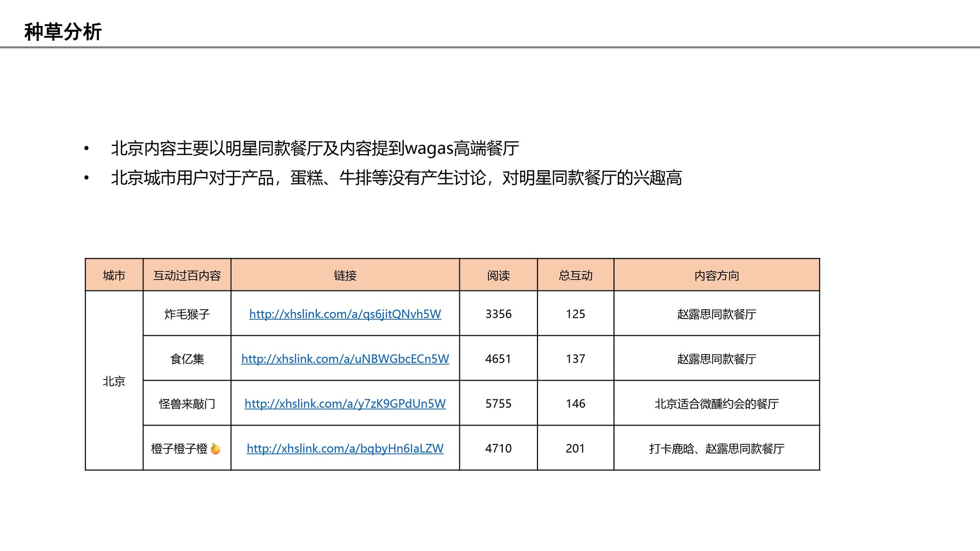980x551 pixels.
Task: Select the interaction value 125
Action: point(575,314)
